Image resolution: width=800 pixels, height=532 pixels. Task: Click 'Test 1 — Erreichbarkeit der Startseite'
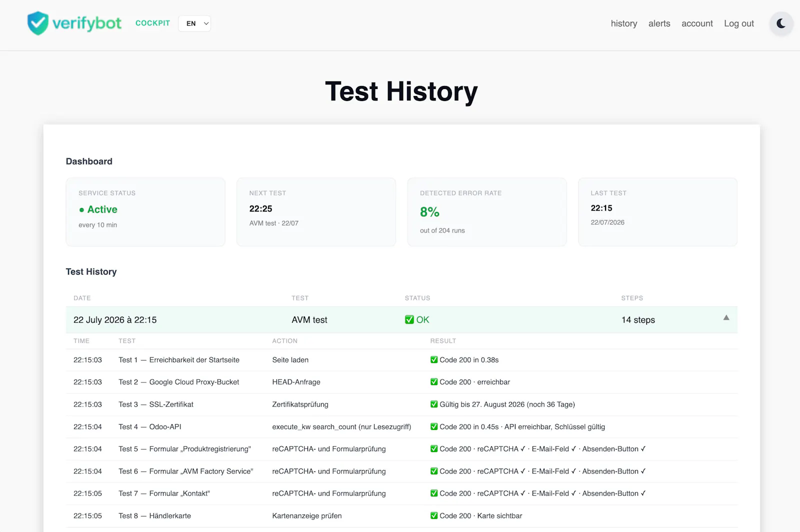179,360
